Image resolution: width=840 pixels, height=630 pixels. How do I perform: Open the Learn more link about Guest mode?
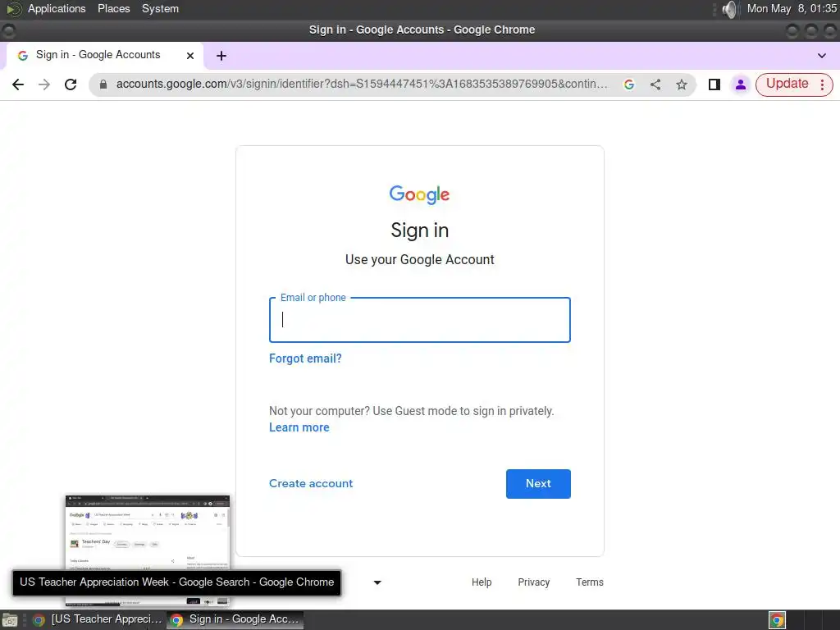[299, 427]
